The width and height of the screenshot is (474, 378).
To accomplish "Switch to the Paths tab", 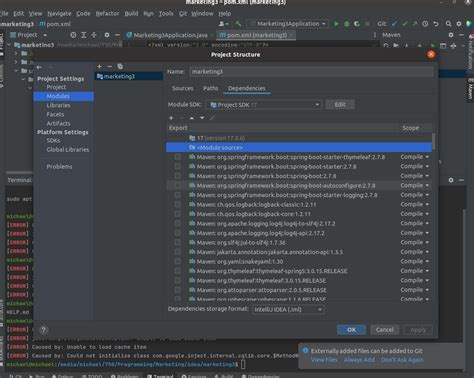I will (210, 88).
